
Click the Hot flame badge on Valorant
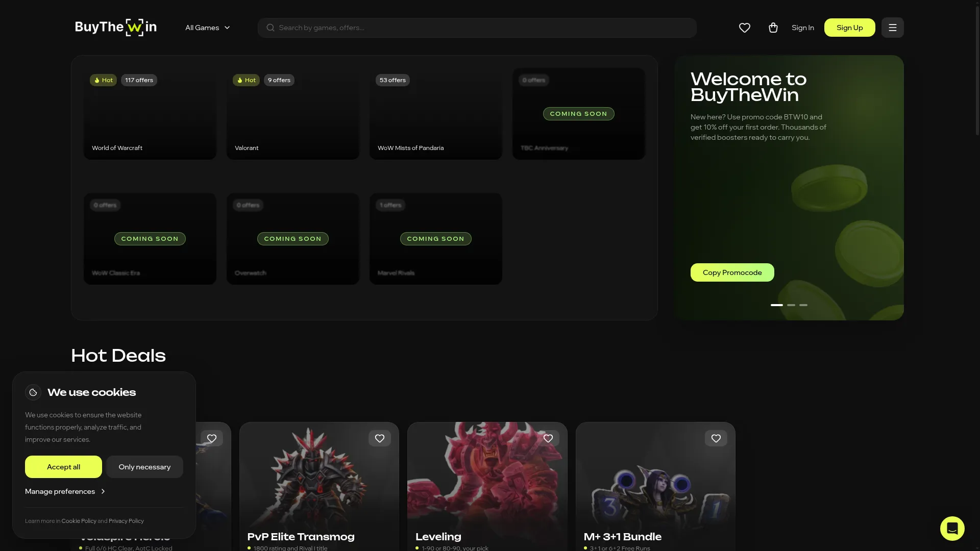pos(246,80)
